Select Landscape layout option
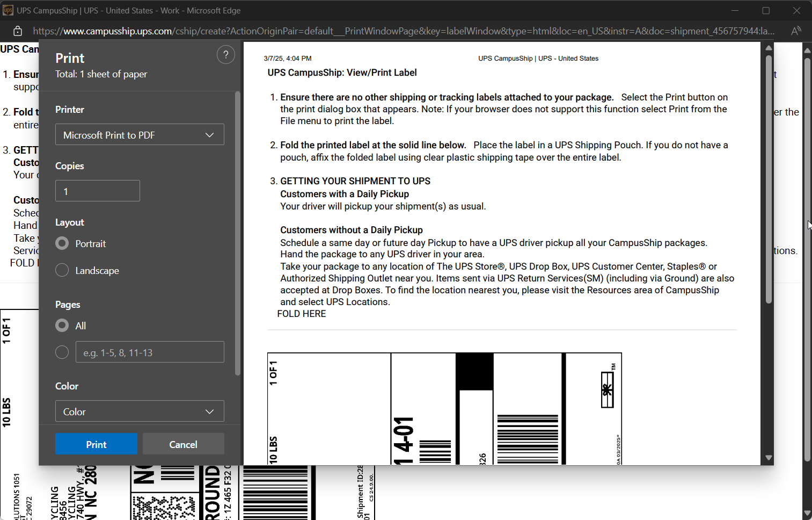Viewport: 812px width, 520px height. tap(62, 270)
